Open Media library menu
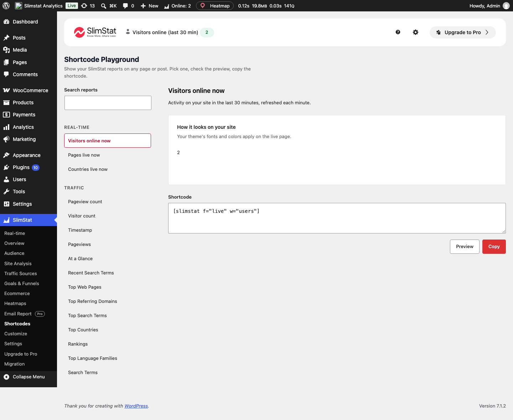The width and height of the screenshot is (513, 420). (x=28, y=50)
